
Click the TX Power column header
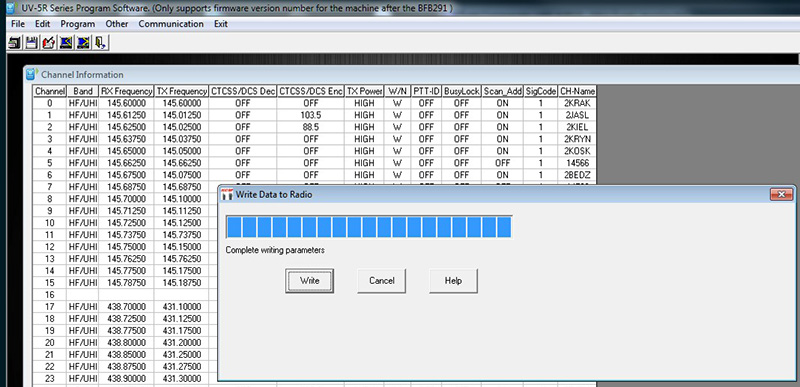(x=364, y=91)
